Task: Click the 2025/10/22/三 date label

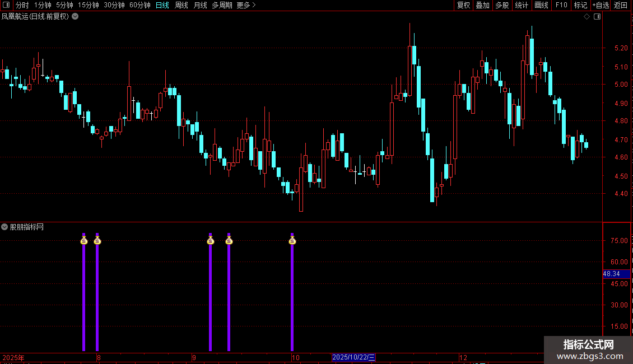Action: pyautogui.click(x=353, y=357)
